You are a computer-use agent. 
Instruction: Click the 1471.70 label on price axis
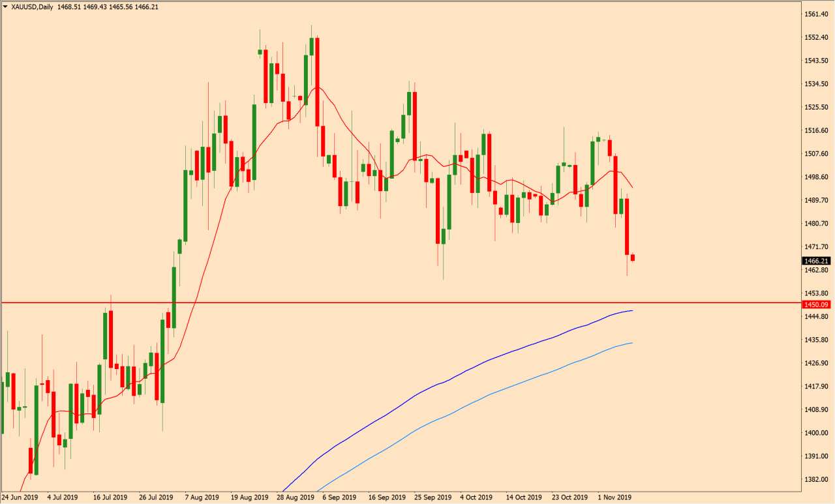(x=816, y=246)
